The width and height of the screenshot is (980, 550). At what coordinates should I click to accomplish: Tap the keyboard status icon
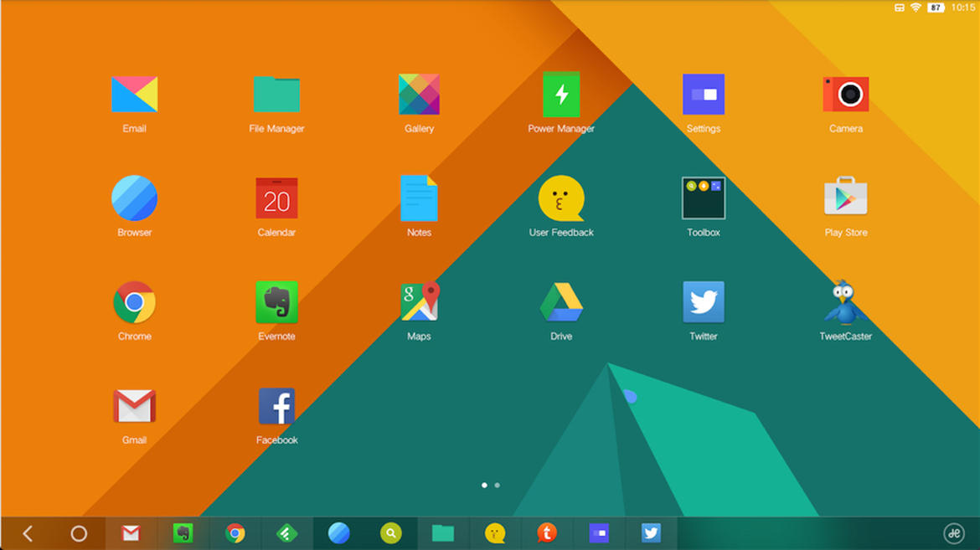[900, 8]
